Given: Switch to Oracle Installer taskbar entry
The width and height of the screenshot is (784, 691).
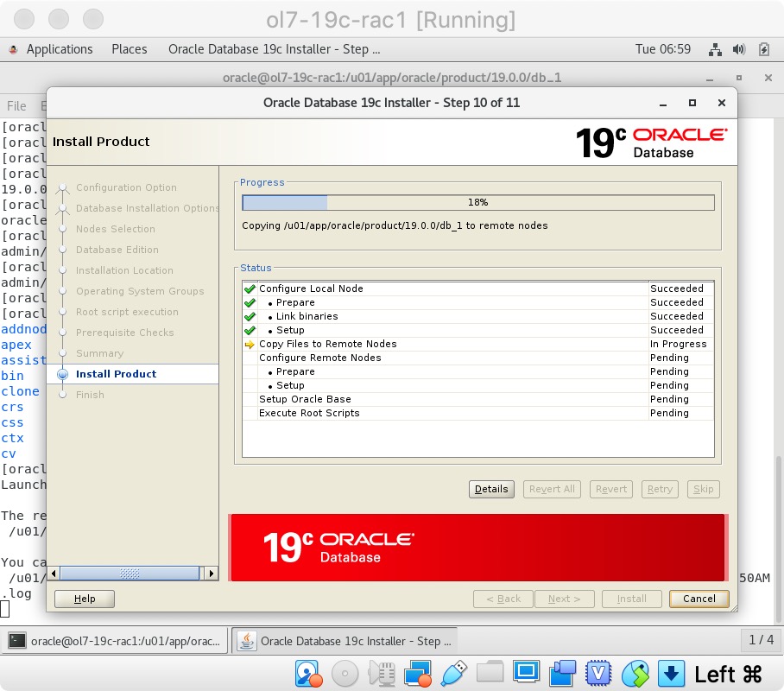Looking at the screenshot, I should (345, 641).
